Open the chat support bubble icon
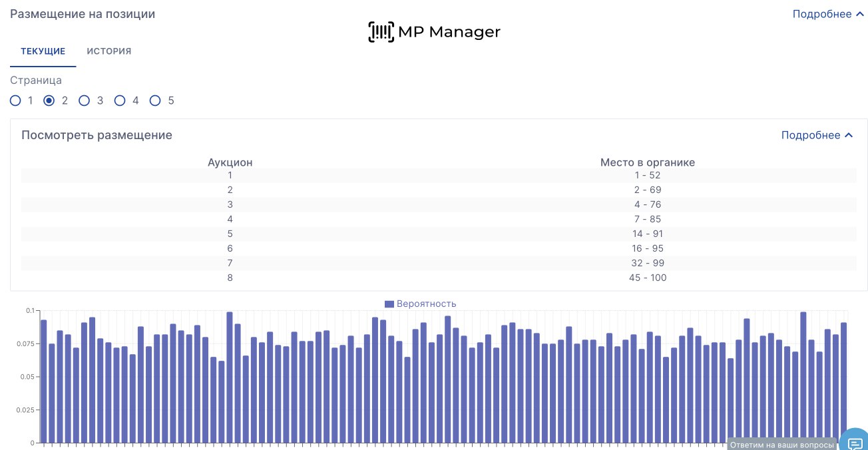The image size is (868, 450). 855,443
